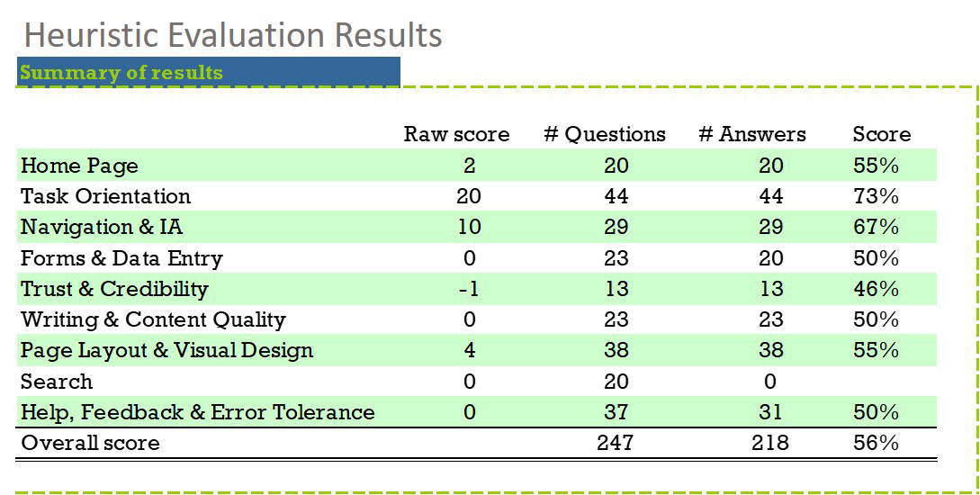Click the 'Overall score' row label
The image size is (980, 495).
[x=90, y=443]
